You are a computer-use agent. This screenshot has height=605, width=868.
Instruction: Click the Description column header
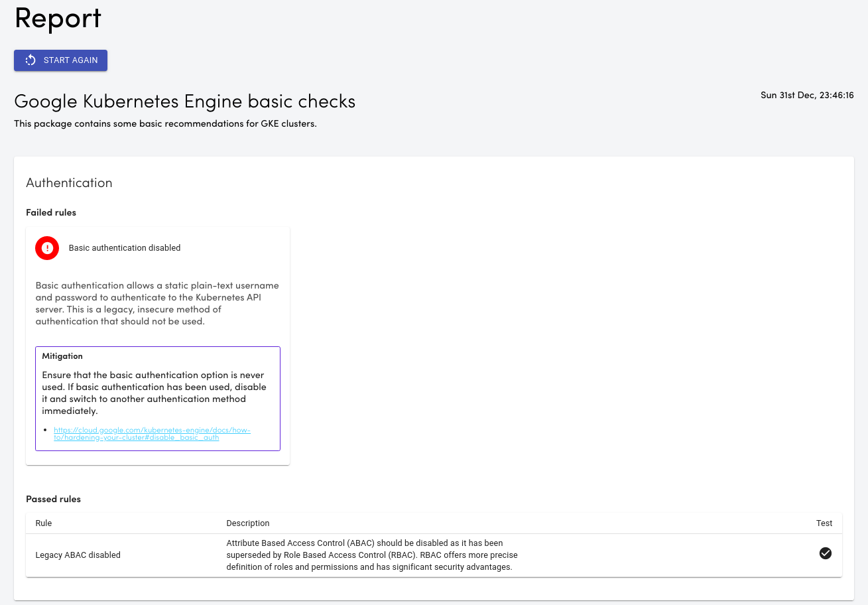248,523
